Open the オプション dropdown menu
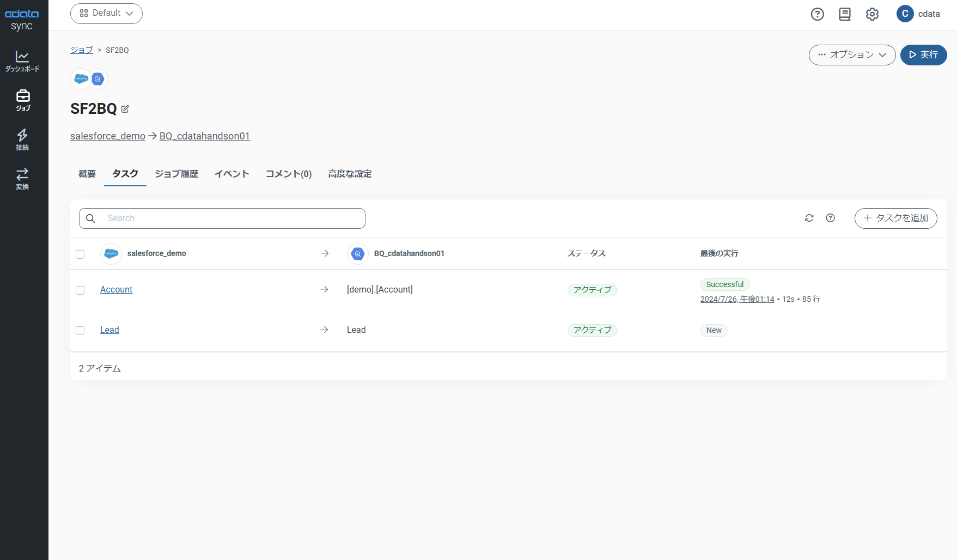This screenshot has width=957, height=560. [x=852, y=54]
